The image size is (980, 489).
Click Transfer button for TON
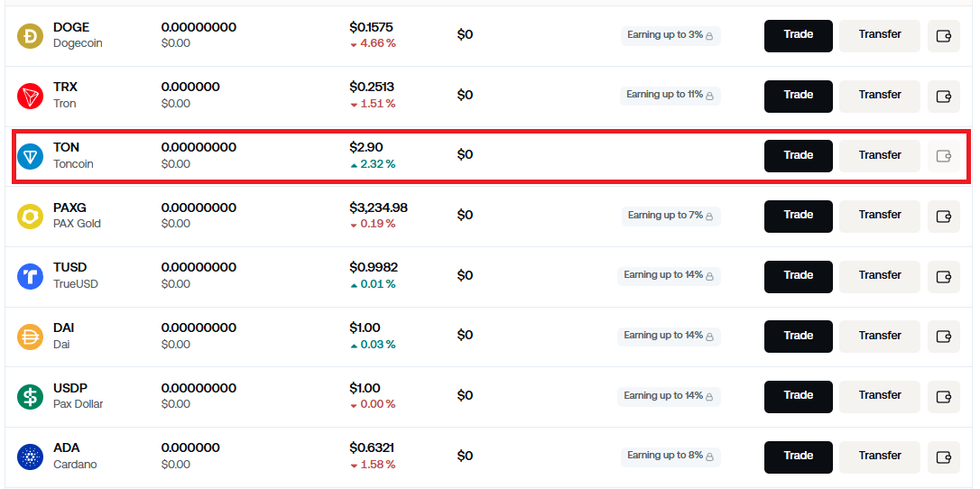(x=879, y=156)
